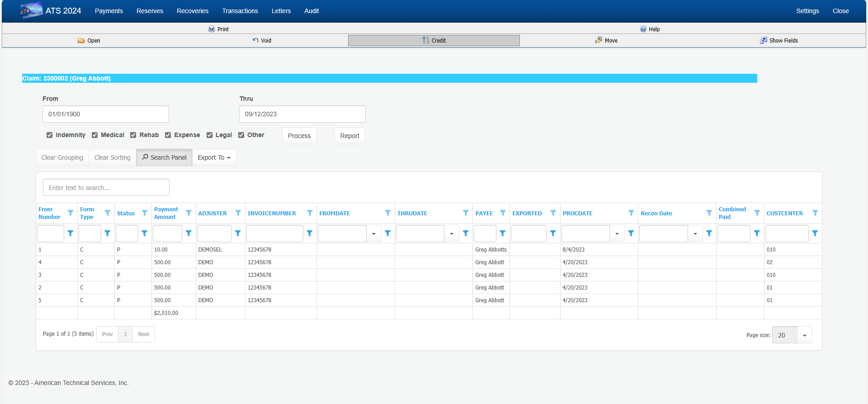The height and width of the screenshot is (404, 868).
Task: Click the Open folder icon
Action: pyautogui.click(x=81, y=40)
